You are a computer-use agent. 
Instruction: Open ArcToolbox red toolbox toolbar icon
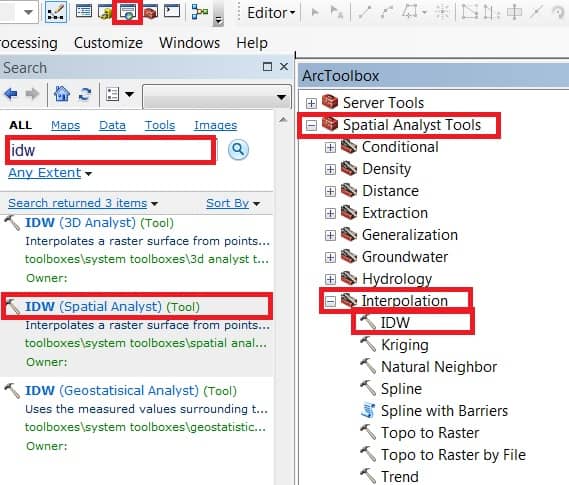point(150,12)
